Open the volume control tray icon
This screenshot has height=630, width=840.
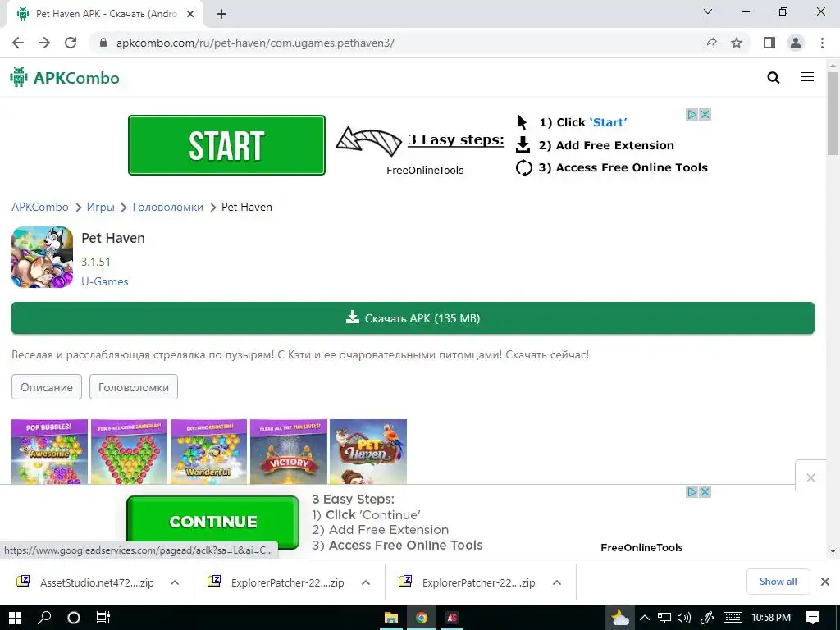point(684,618)
